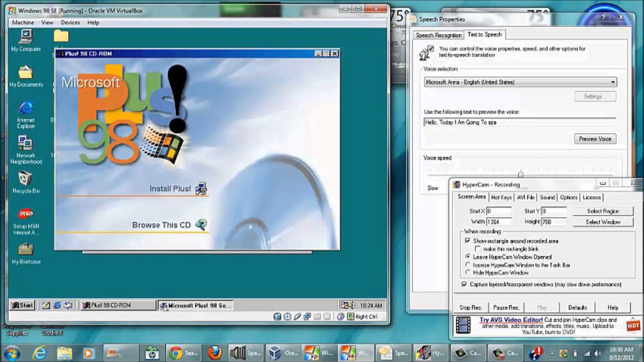The width and height of the screenshot is (644, 362).
Task: Click the Browse This CD disc icon
Action: 201,225
